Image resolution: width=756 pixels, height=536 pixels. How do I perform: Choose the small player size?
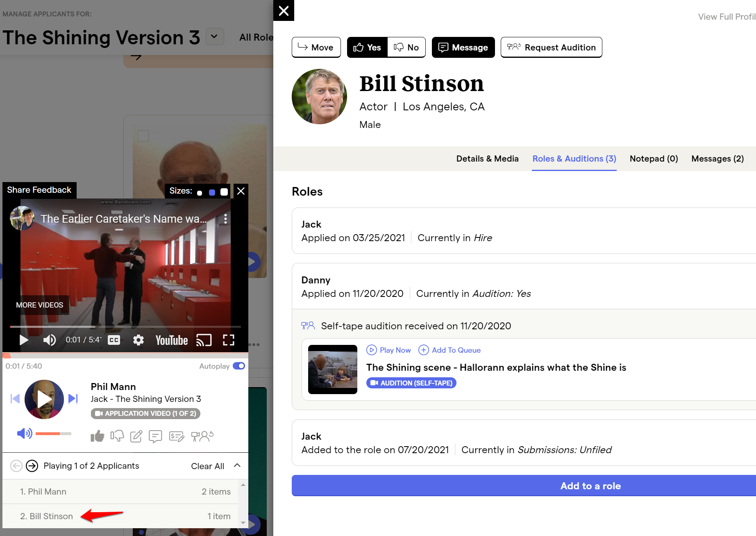200,193
